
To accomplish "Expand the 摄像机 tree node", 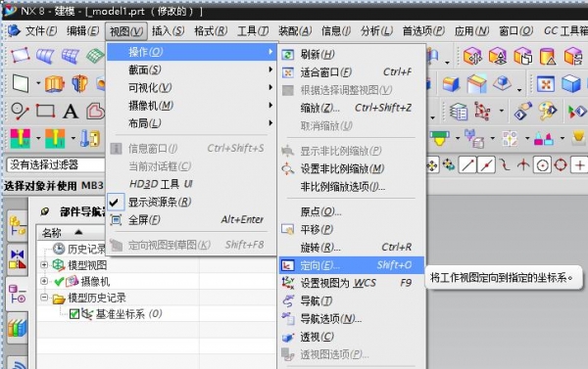I will (44, 281).
